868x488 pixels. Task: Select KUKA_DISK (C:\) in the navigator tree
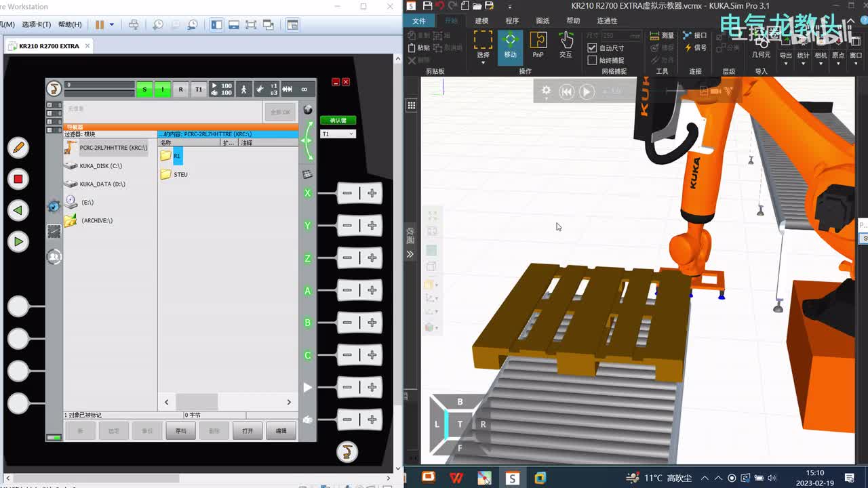pyautogui.click(x=94, y=165)
